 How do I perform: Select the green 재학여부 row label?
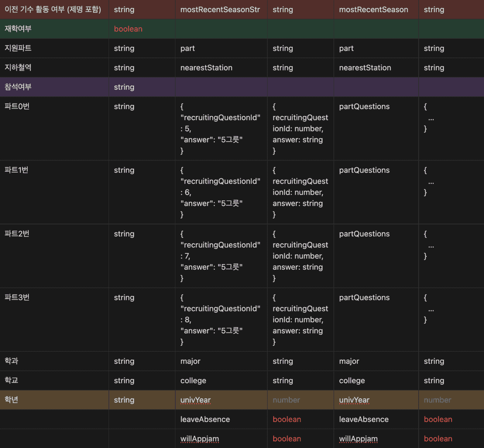[18, 29]
